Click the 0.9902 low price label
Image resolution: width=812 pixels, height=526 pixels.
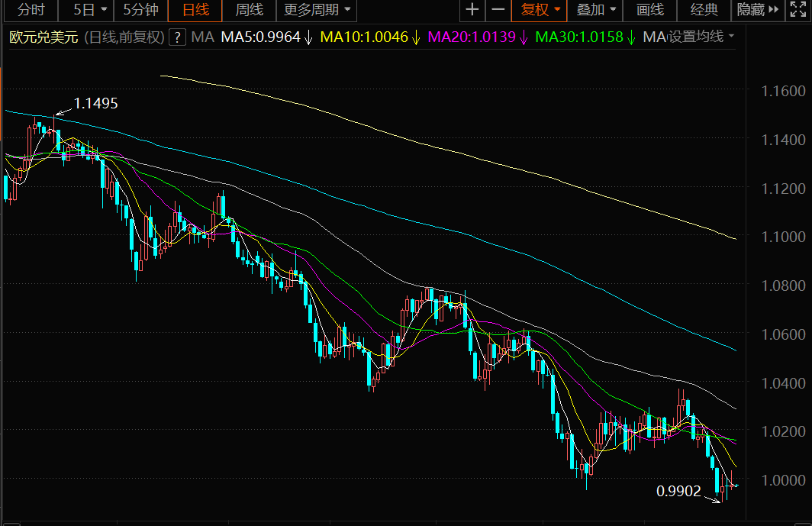[x=678, y=491]
